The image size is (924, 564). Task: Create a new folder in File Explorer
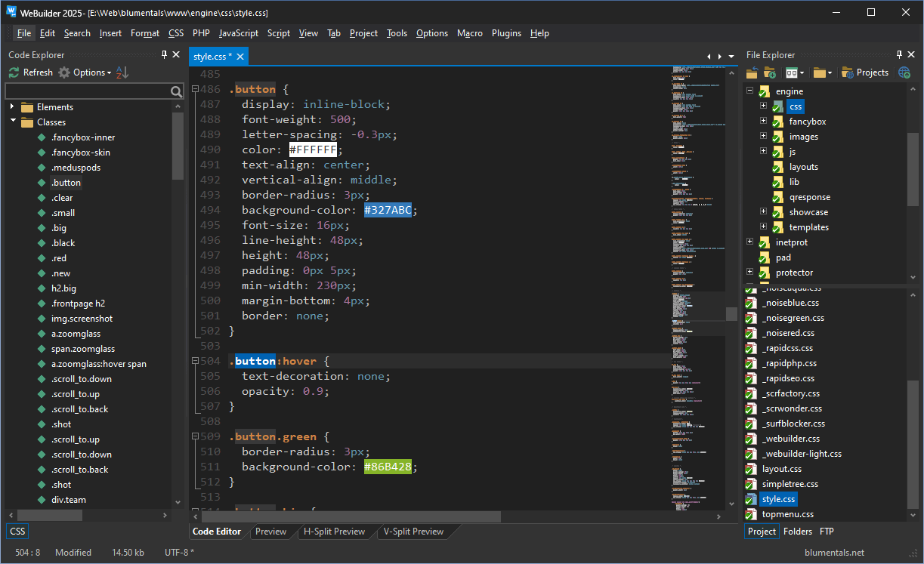[771, 72]
